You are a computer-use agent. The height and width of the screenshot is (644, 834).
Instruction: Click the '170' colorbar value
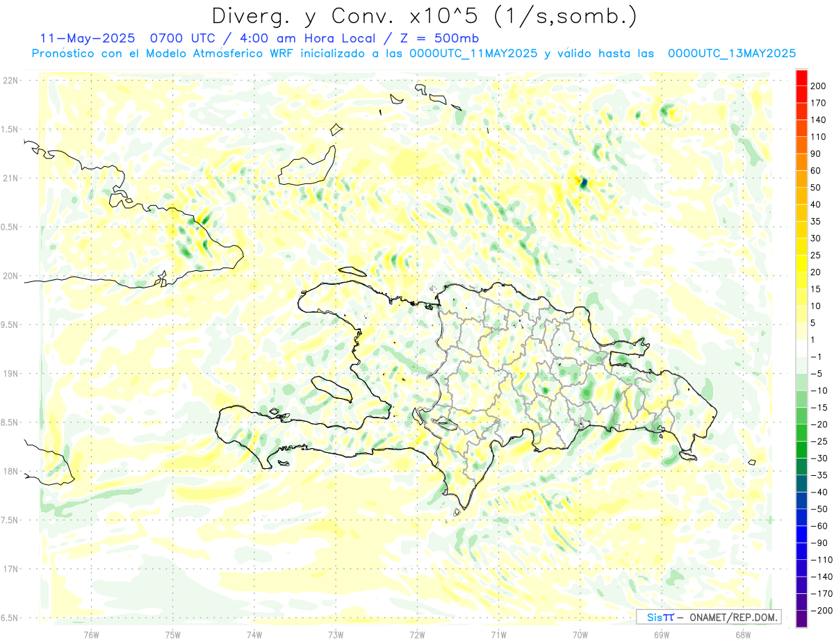pyautogui.click(x=819, y=103)
